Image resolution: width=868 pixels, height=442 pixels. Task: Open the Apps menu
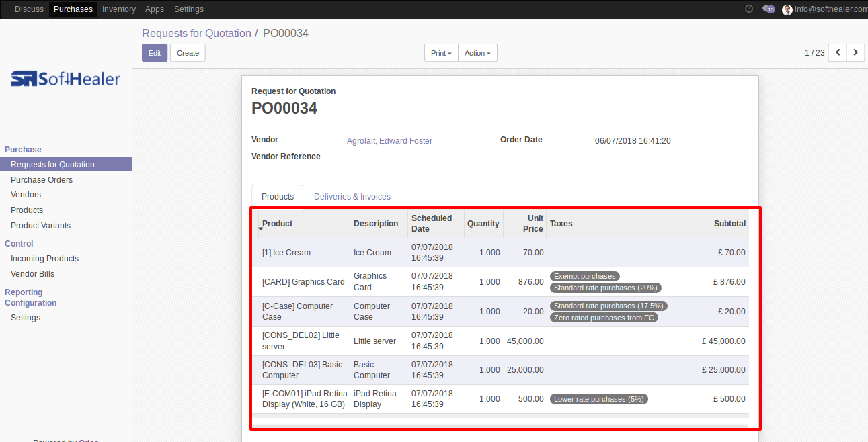pyautogui.click(x=155, y=9)
